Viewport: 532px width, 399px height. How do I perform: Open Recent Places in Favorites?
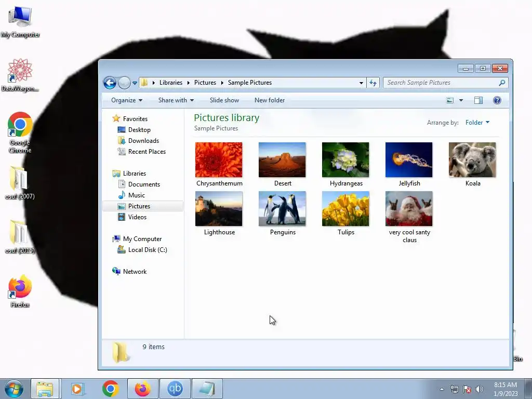pyautogui.click(x=147, y=152)
